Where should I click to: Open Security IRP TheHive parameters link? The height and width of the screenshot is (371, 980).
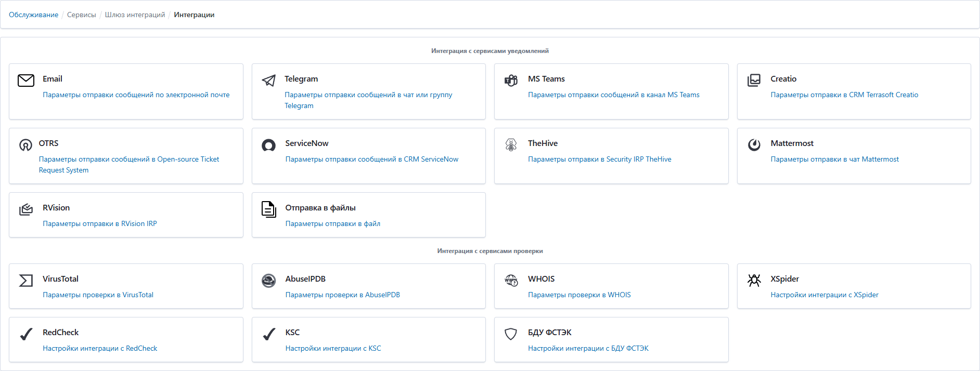click(599, 159)
